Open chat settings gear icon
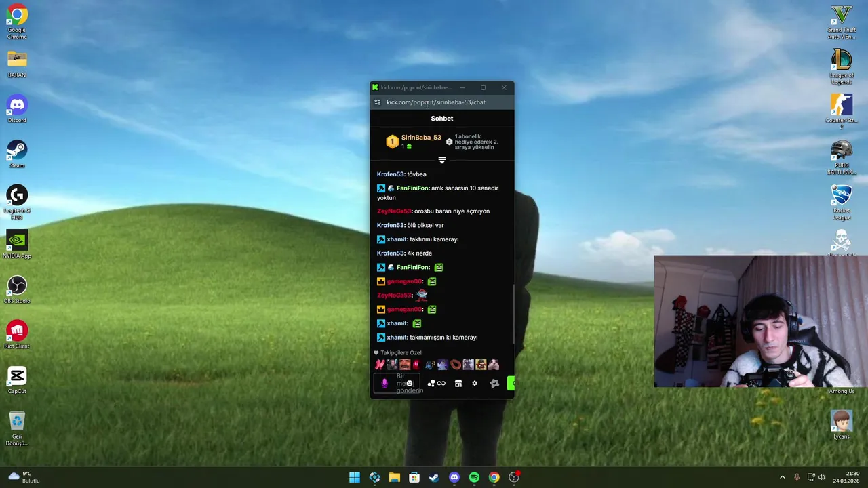This screenshot has height=488, width=868. click(475, 384)
